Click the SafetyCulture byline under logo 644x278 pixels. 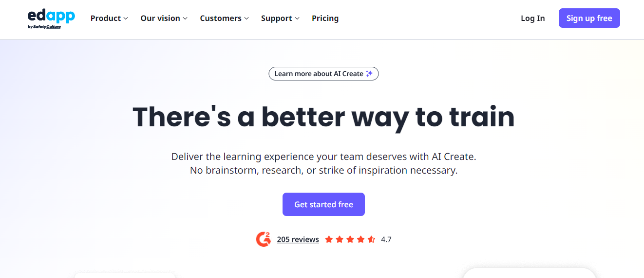pyautogui.click(x=44, y=27)
